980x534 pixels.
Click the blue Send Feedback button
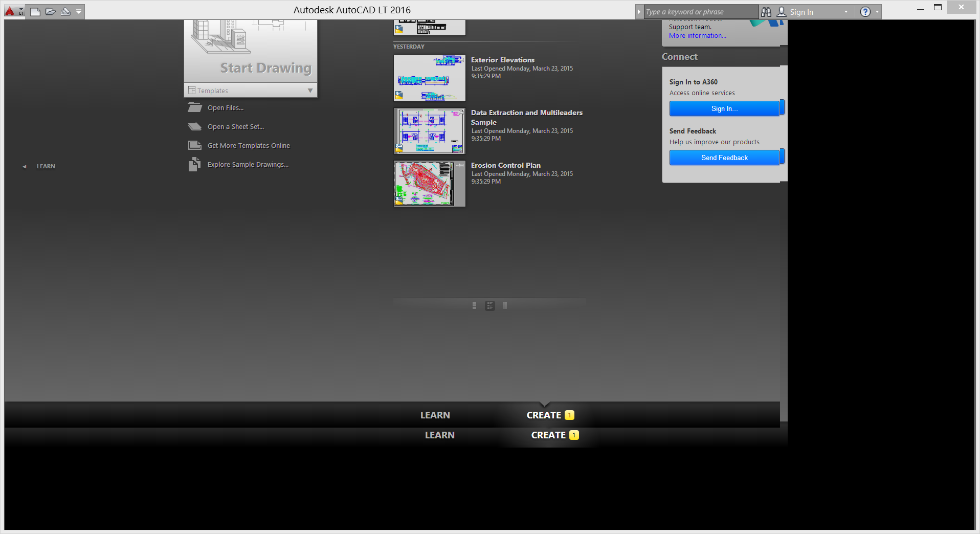coord(724,158)
